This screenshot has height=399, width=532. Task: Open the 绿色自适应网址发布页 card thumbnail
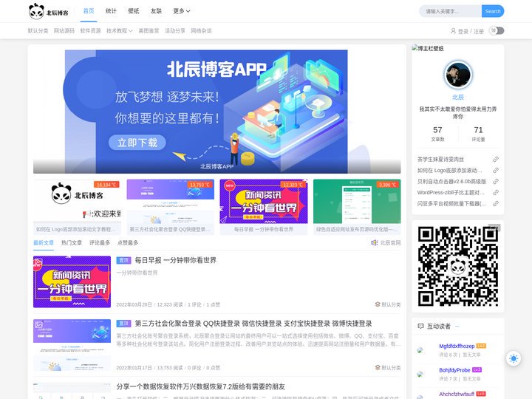click(x=357, y=202)
